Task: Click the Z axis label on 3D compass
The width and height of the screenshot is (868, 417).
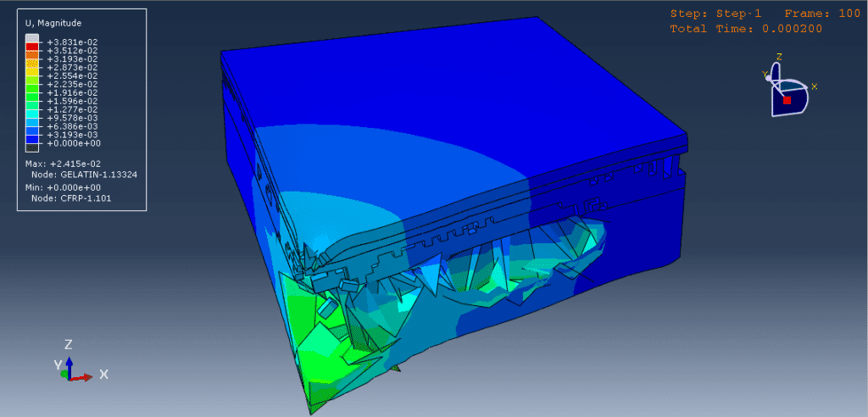Action: pyautogui.click(x=779, y=57)
